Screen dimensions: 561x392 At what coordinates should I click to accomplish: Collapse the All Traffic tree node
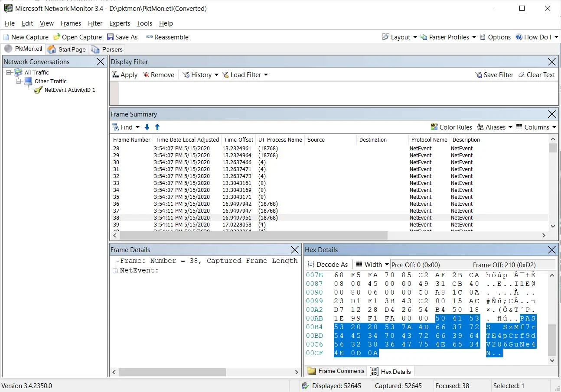9,73
